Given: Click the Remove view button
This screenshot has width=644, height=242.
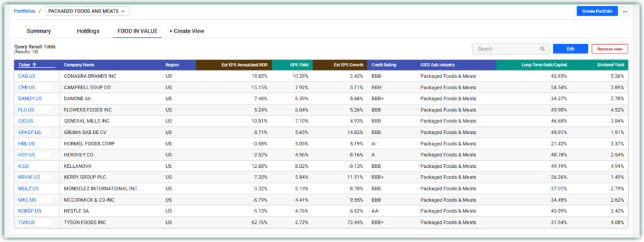Looking at the screenshot, I should [x=610, y=49].
